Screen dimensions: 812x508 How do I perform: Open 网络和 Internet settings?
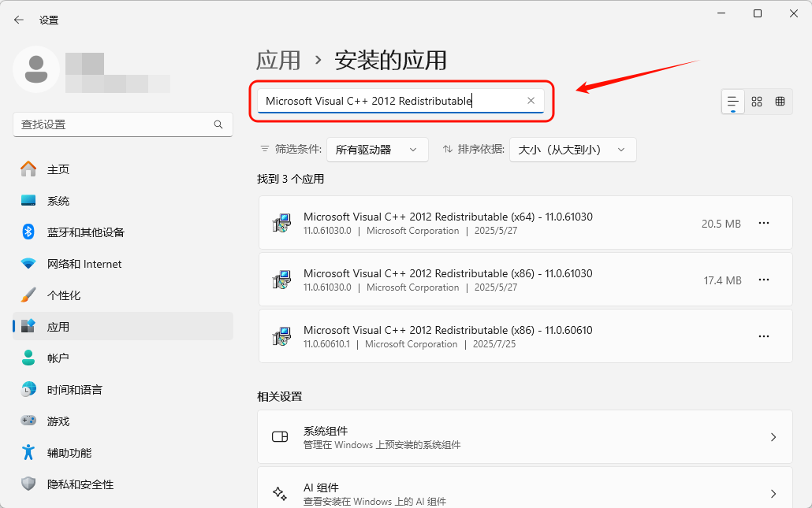click(x=123, y=264)
